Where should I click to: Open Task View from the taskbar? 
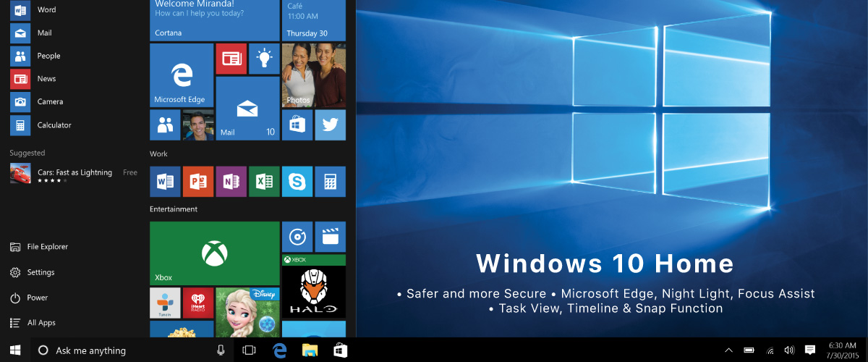pos(249,350)
